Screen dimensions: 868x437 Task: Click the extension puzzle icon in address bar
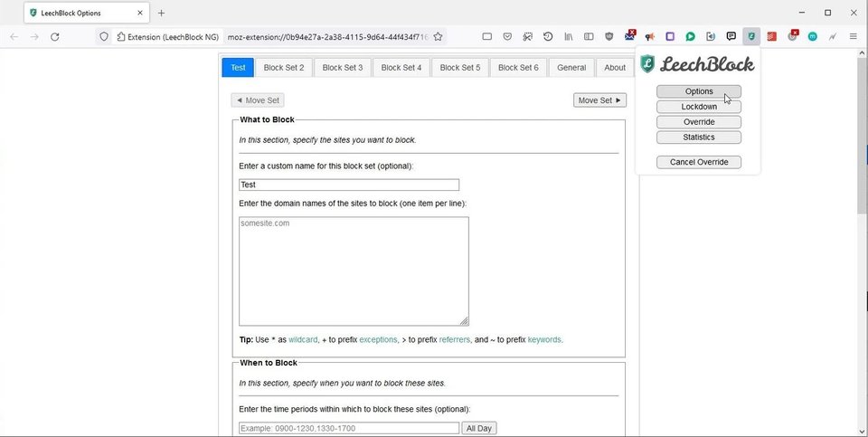tap(120, 36)
